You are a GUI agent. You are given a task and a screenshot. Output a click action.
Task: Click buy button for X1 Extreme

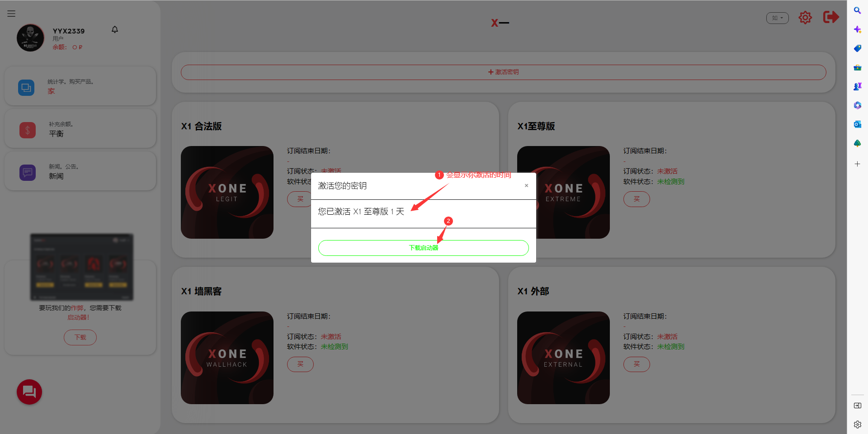click(x=637, y=199)
